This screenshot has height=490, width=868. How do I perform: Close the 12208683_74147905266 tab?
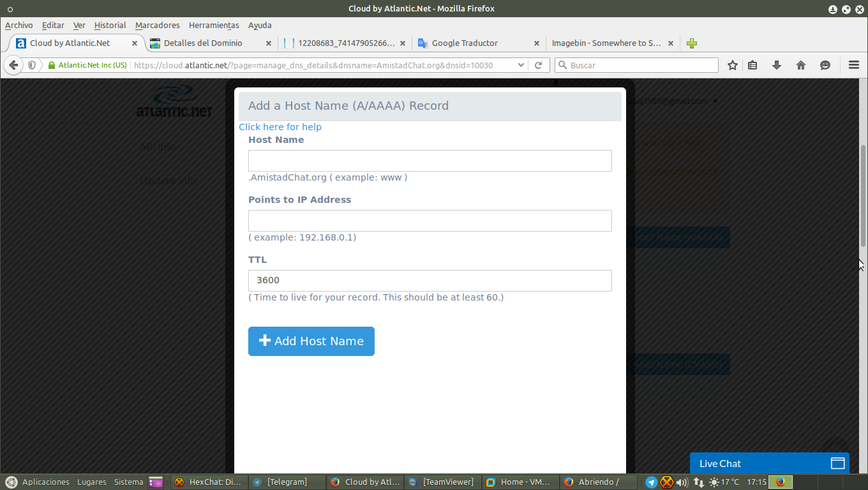click(x=403, y=43)
